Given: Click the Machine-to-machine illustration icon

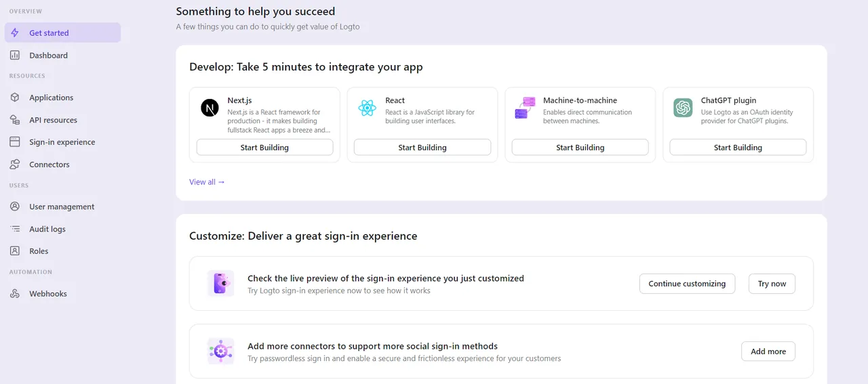Looking at the screenshot, I should point(526,108).
